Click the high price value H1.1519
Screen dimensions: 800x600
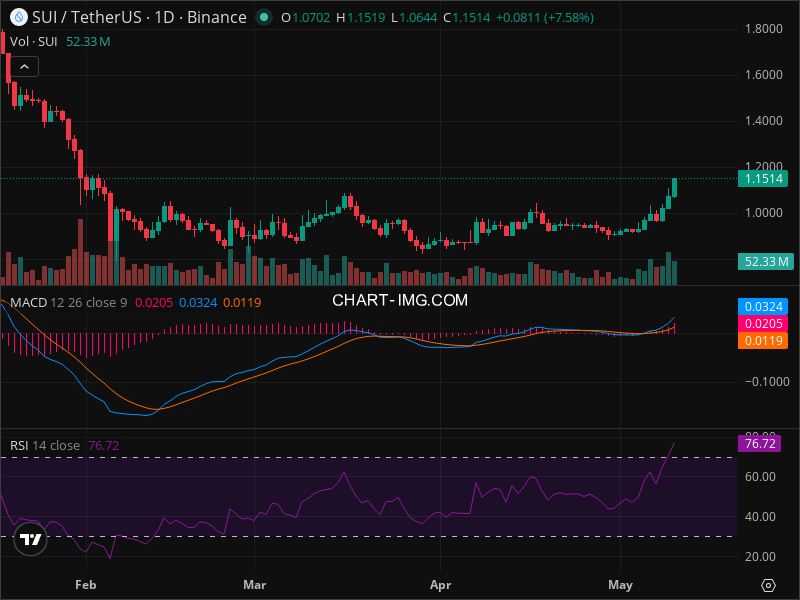point(361,18)
